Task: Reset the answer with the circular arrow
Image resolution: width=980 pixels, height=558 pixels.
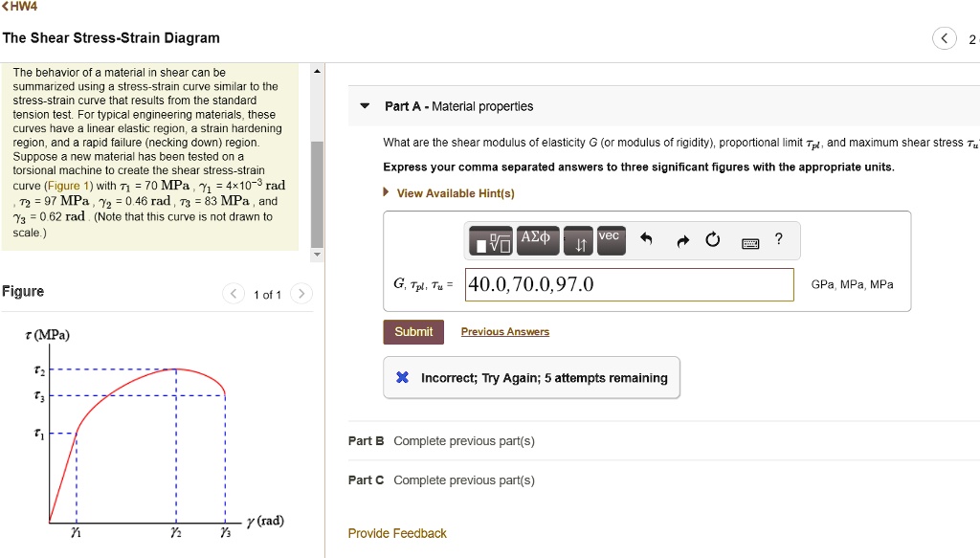Action: click(713, 241)
